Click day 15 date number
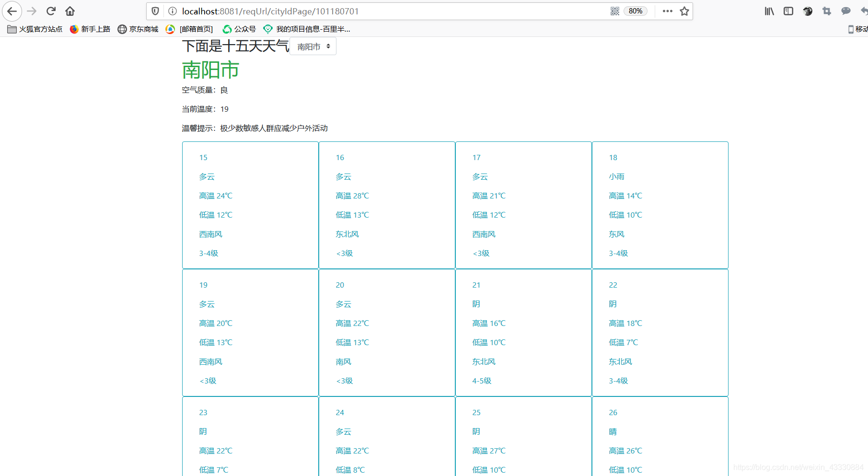Image resolution: width=868 pixels, height=476 pixels. coord(203,158)
